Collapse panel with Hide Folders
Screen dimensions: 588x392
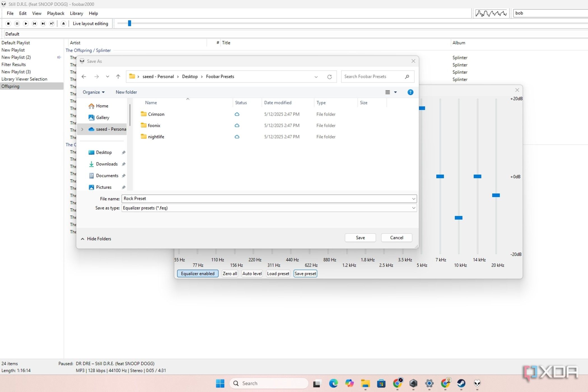click(x=96, y=239)
